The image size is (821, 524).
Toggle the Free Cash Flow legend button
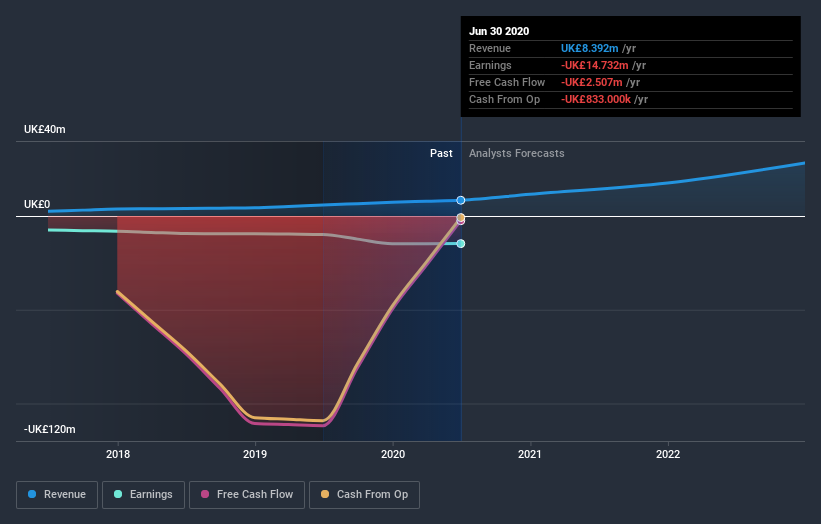[x=247, y=495]
